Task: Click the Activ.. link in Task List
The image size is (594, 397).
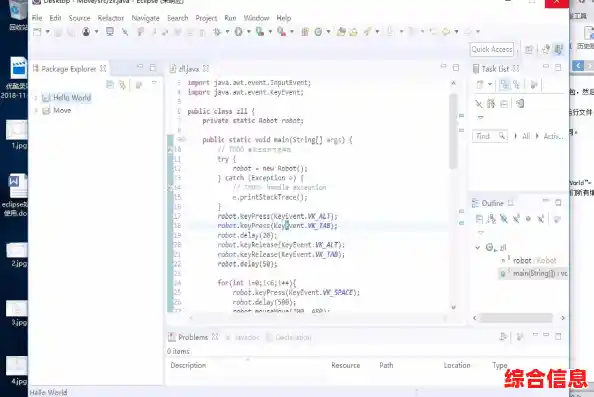Action: click(x=553, y=136)
